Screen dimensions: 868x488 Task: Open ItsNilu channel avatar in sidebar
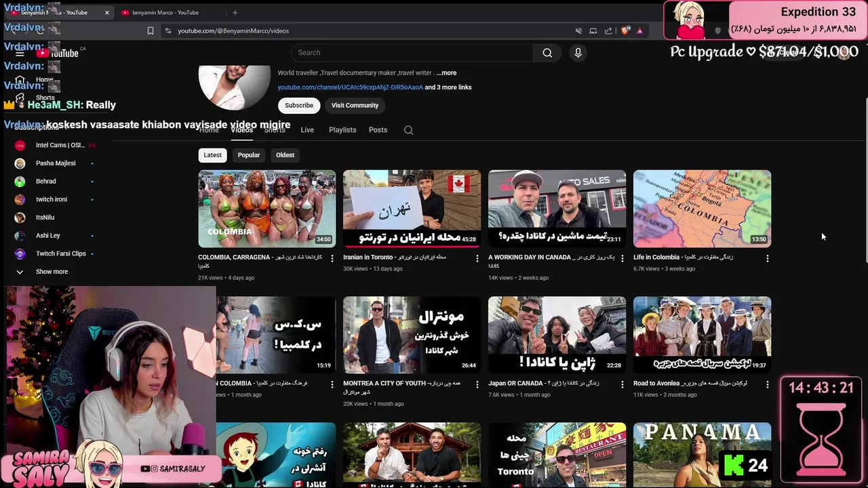[20, 218]
